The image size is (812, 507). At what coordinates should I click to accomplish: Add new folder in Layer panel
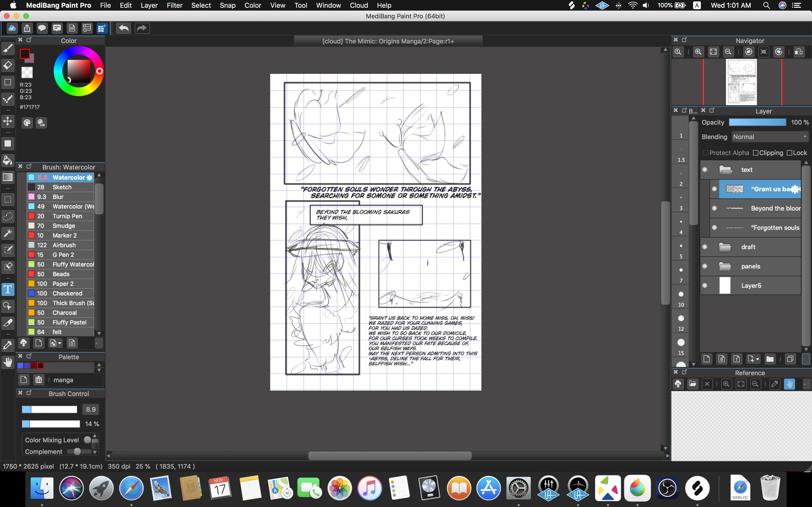coord(770,359)
